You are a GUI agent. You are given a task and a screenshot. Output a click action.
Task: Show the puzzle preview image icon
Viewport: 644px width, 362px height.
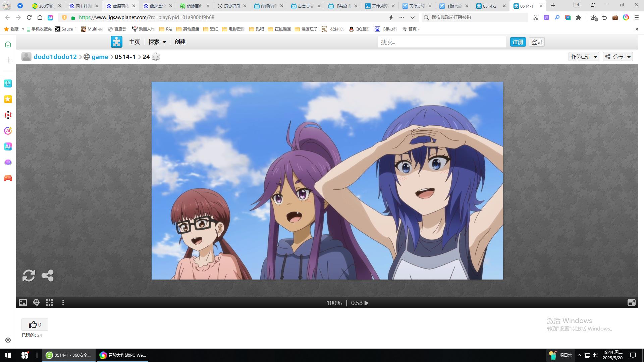(23, 303)
